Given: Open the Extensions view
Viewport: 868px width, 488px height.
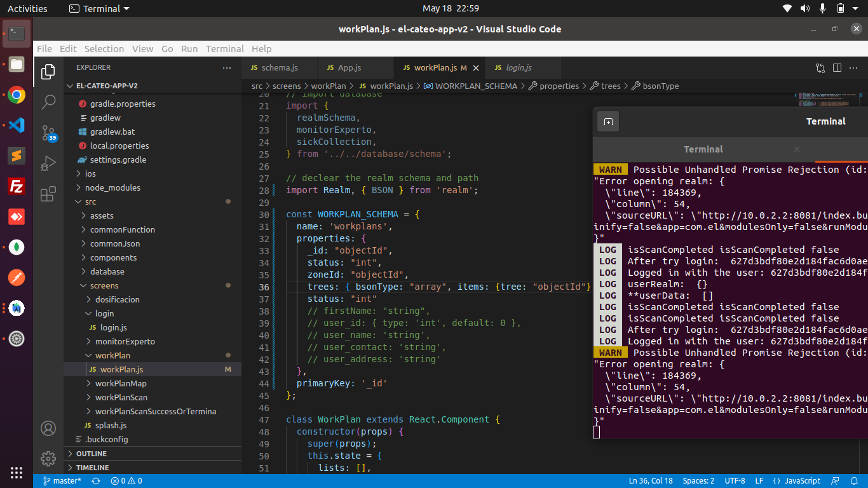Looking at the screenshot, I should click(x=48, y=194).
